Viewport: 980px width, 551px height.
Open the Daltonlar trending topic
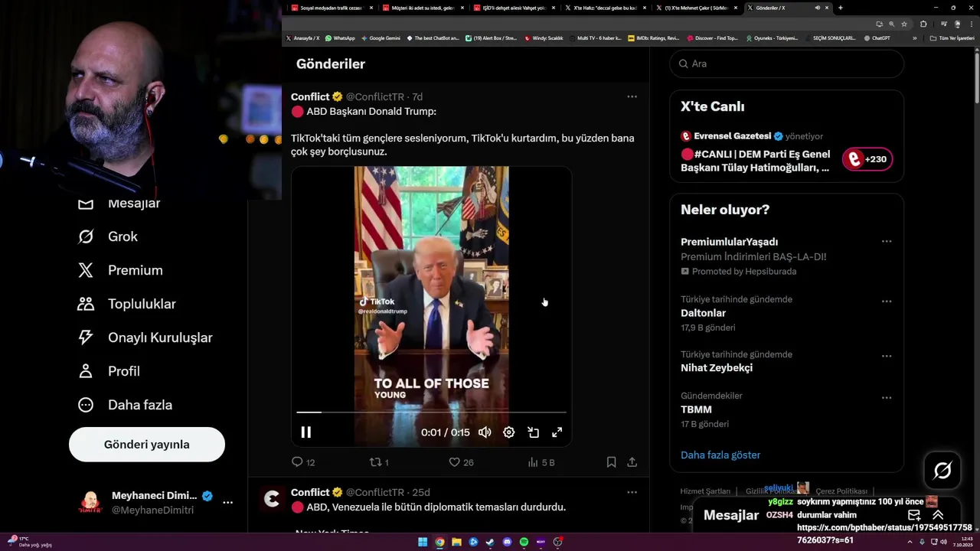(703, 313)
